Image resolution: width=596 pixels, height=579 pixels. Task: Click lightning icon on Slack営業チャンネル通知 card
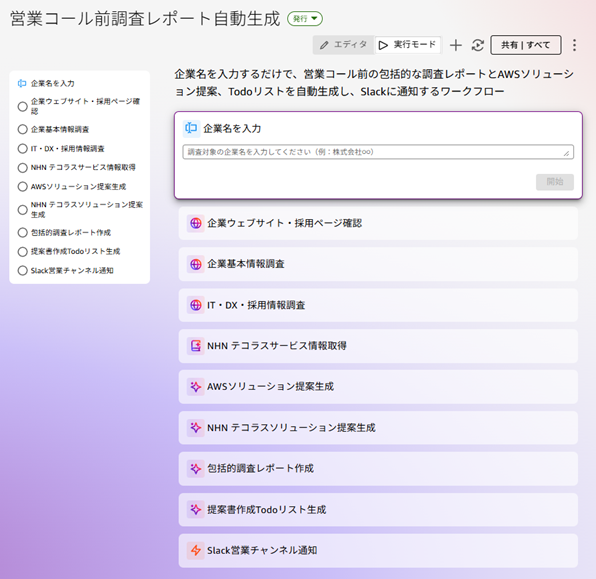195,550
